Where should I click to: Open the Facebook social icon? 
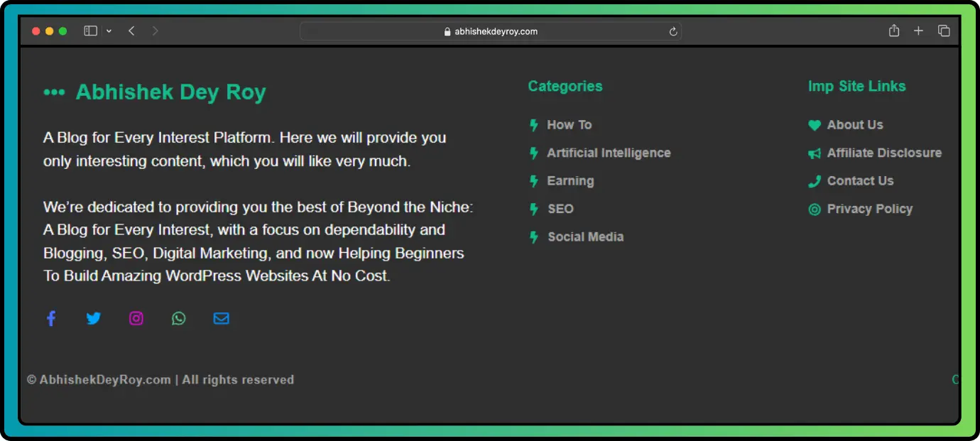(x=51, y=318)
